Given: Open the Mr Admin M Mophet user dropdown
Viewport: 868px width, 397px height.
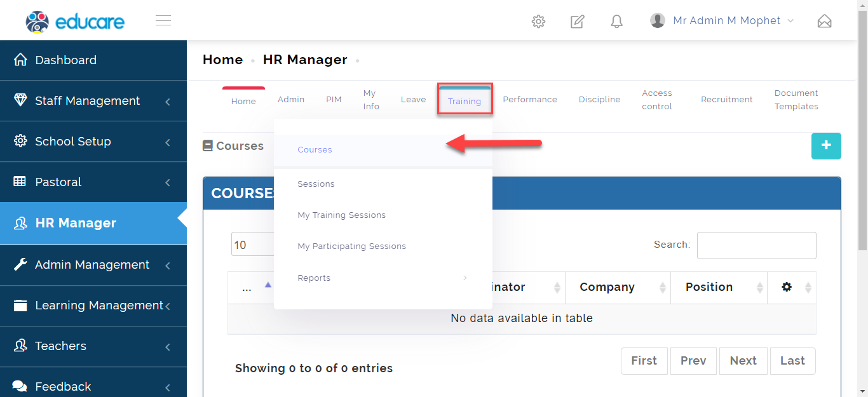Looking at the screenshot, I should pos(722,20).
